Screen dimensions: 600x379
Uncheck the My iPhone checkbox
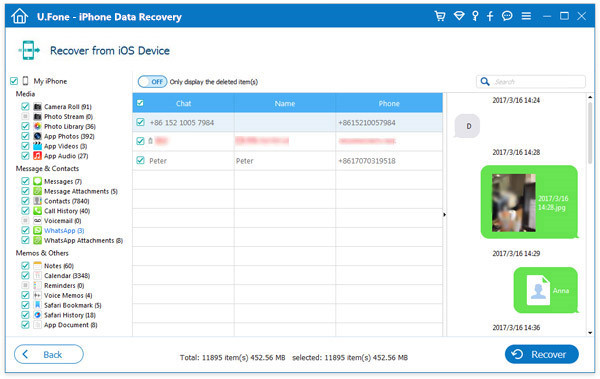(14, 81)
